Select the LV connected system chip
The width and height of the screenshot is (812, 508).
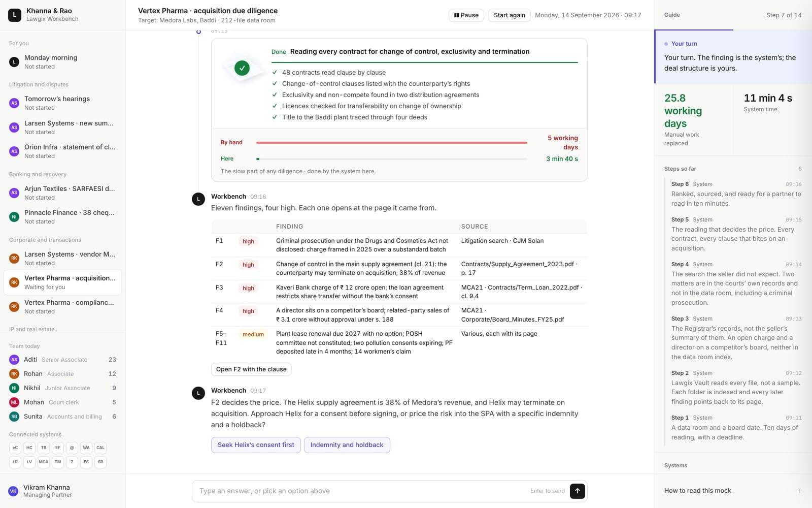[29, 462]
